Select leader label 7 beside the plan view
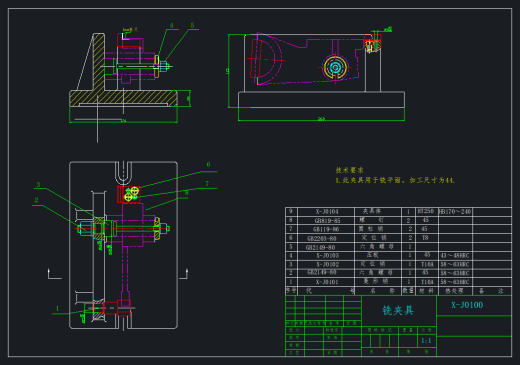This screenshot has height=365, width=520. click(x=207, y=184)
